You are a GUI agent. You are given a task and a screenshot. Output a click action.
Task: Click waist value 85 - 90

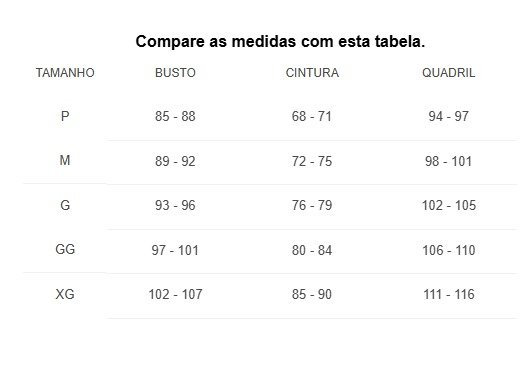coord(312,294)
